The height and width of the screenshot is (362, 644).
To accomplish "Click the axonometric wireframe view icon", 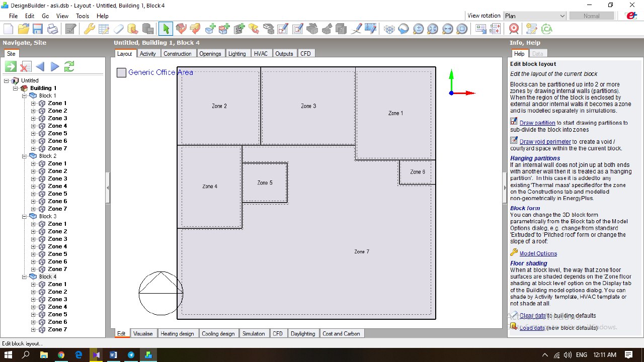I will pyautogui.click(x=389, y=29).
